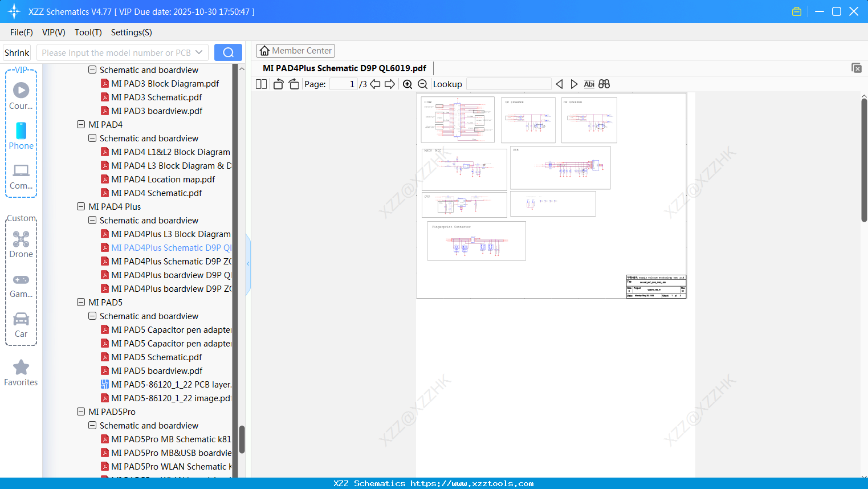Click the XZZ app logo

coord(14,11)
